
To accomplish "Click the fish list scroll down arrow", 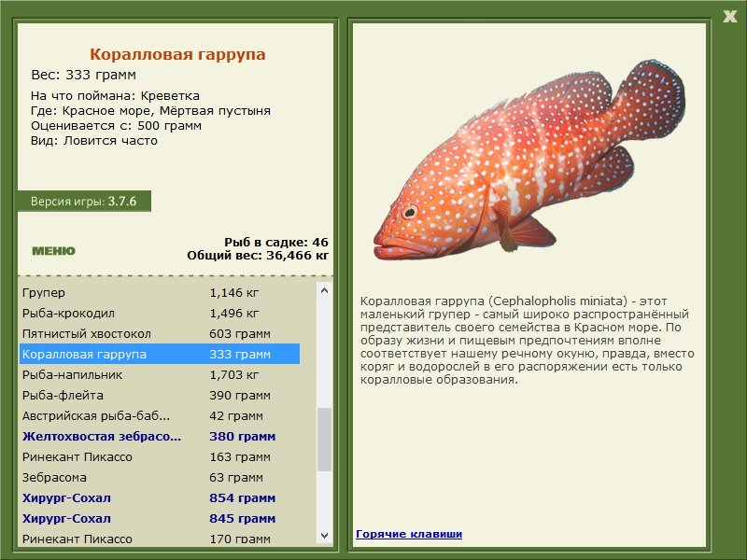I will (x=324, y=535).
